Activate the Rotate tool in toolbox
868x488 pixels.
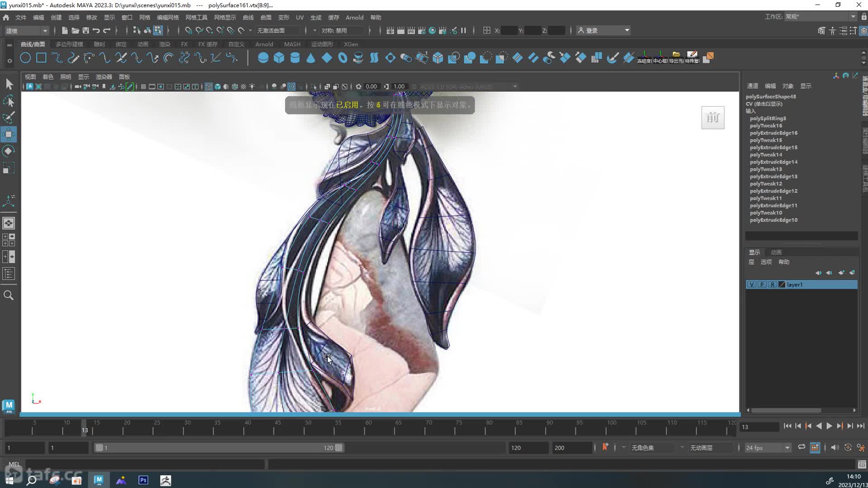(9, 151)
